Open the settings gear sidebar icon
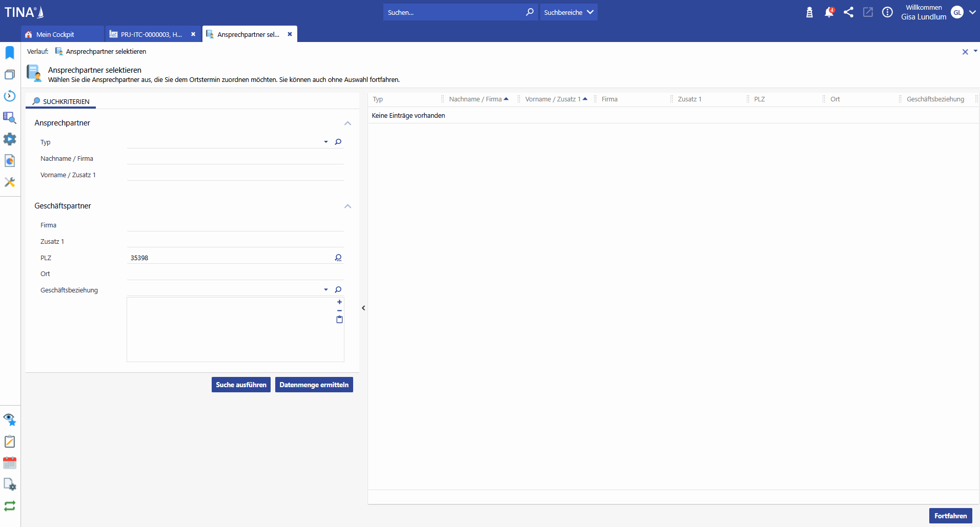The image size is (980, 527). [10, 139]
